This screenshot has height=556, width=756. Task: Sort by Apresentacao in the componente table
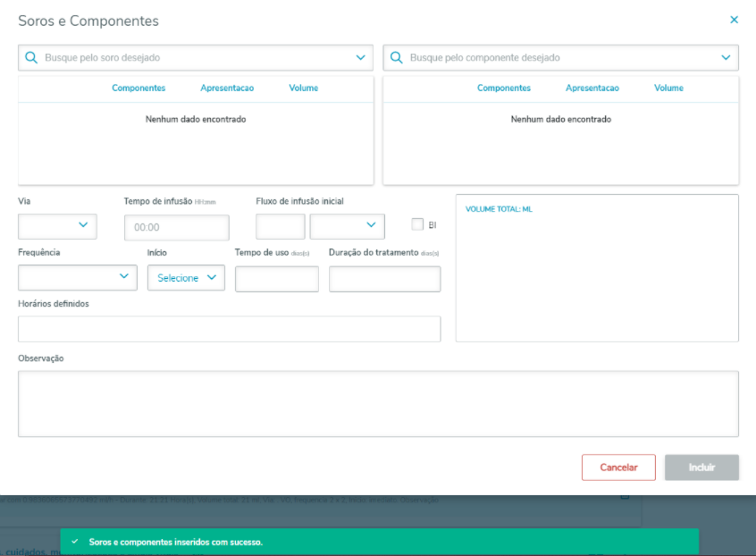(592, 88)
